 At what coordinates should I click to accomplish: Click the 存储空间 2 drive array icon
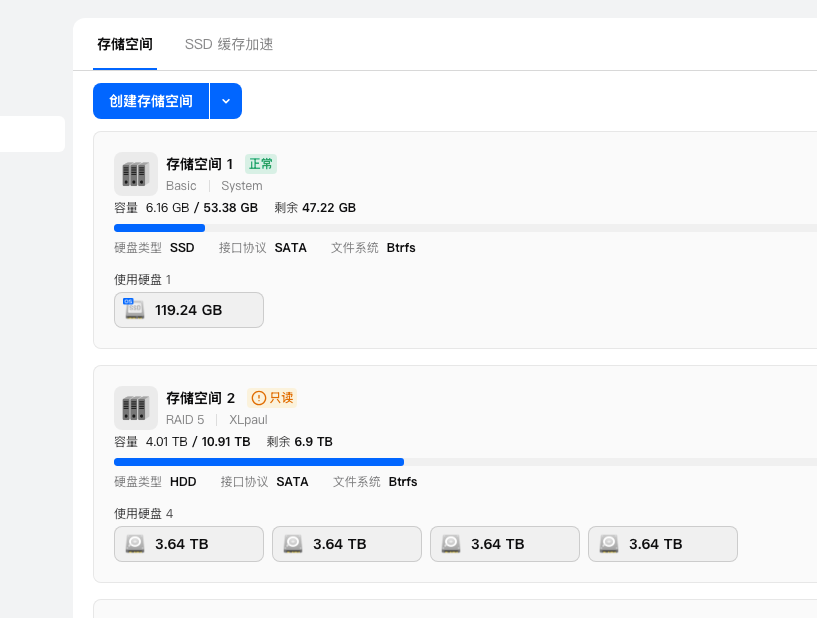tap(135, 407)
